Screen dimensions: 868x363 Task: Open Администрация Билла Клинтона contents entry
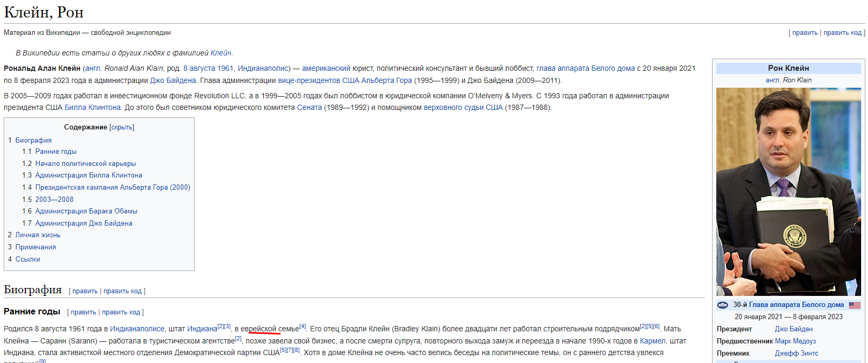click(x=88, y=175)
